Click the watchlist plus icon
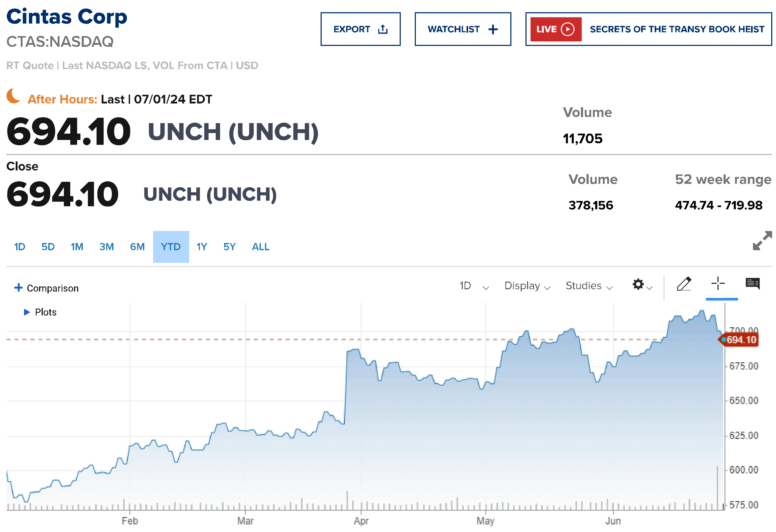This screenshot has height=532, width=776. 493,29
